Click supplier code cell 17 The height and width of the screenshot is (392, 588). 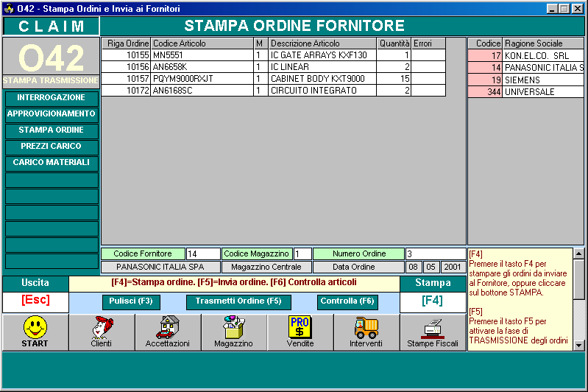click(x=485, y=55)
